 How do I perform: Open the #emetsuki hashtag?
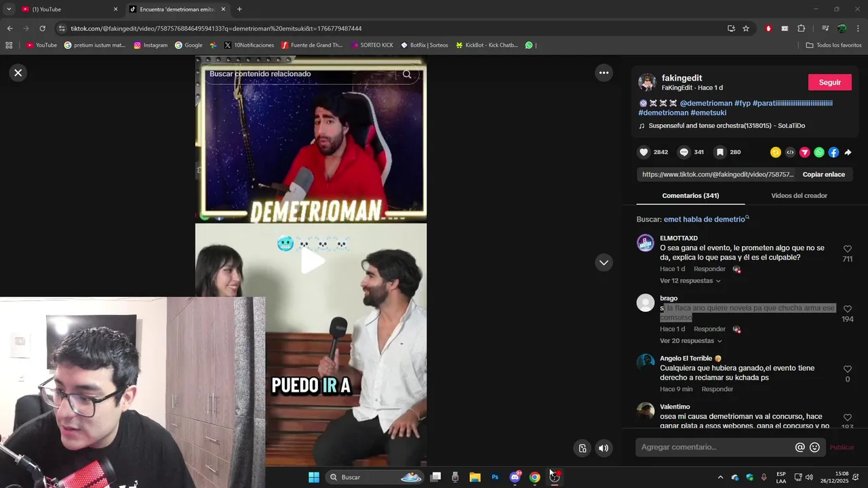(x=708, y=113)
